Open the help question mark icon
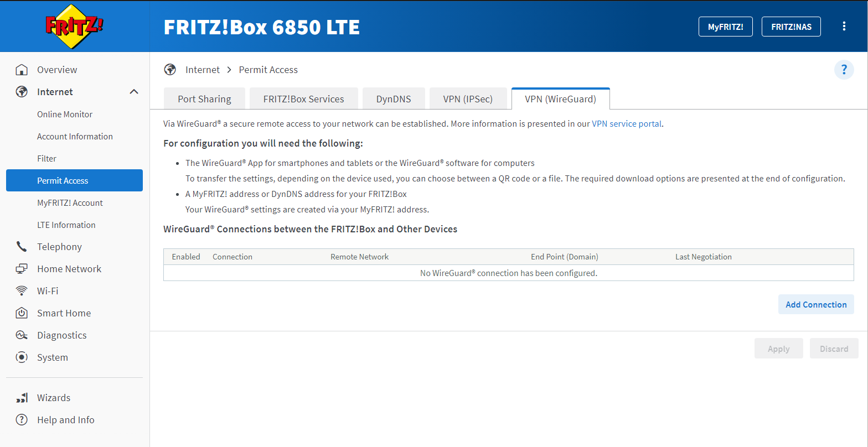This screenshot has height=447, width=868. (x=844, y=70)
